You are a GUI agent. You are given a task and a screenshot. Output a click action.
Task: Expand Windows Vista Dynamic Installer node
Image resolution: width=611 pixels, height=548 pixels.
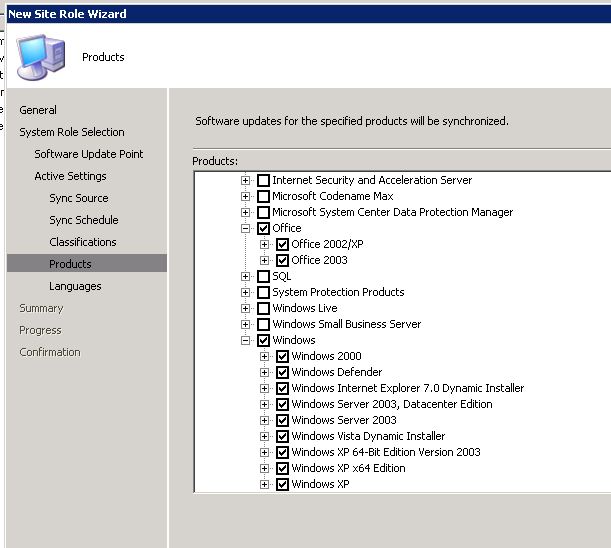pos(264,436)
